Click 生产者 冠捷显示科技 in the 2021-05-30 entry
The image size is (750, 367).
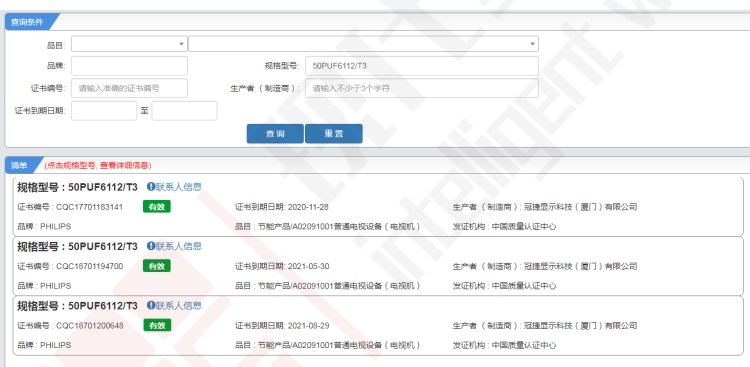545,267
